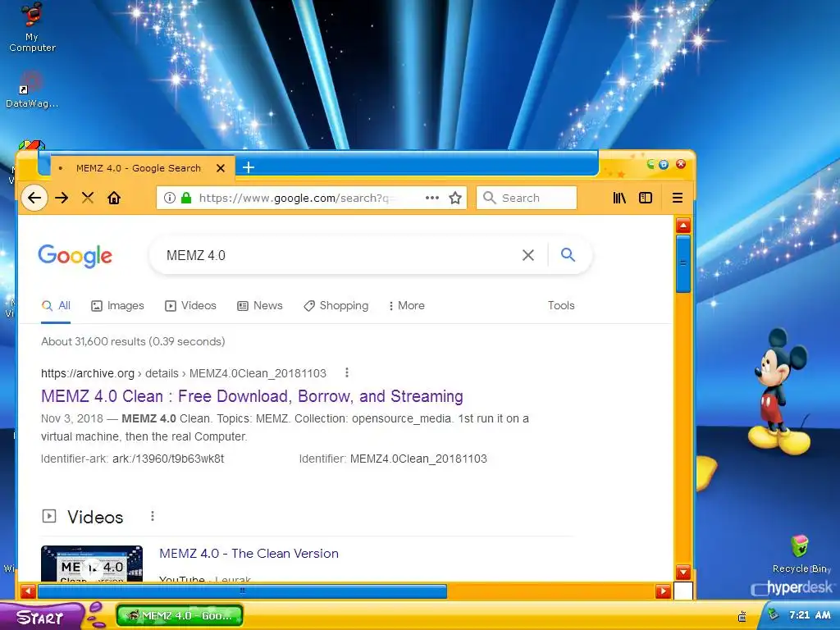Play the MEMZ 4.0 video thumbnail
Screen dimensions: 840x630
pos(92,564)
